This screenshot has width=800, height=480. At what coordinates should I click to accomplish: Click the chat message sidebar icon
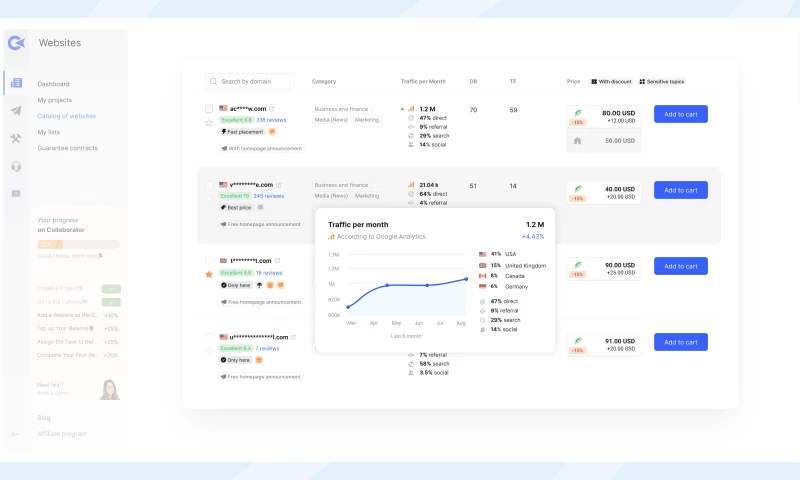(x=16, y=194)
